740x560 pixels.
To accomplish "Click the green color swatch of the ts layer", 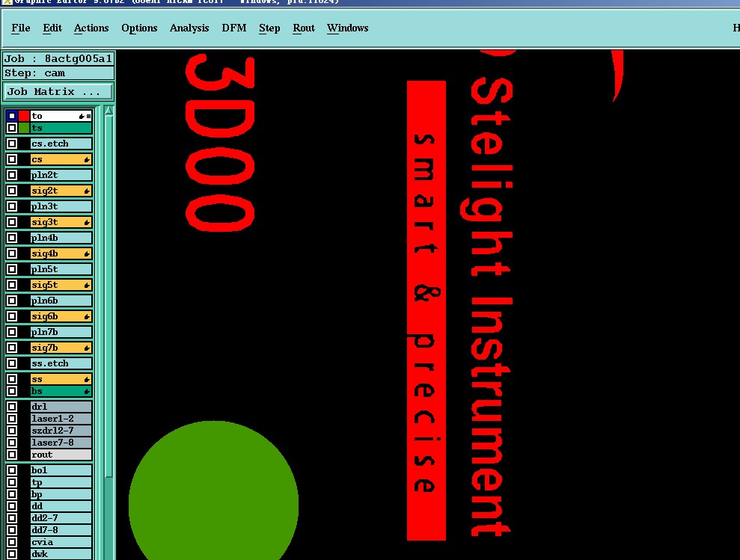I will (24, 128).
